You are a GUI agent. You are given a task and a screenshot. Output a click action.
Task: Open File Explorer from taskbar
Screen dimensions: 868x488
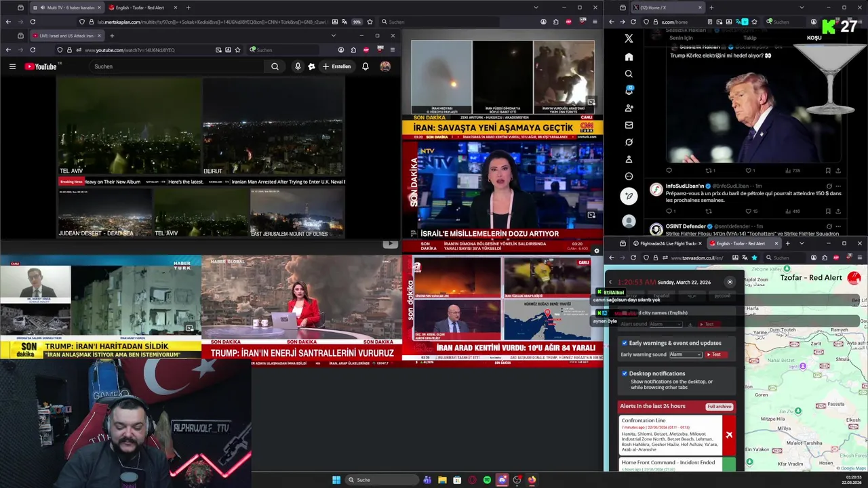coord(442,480)
